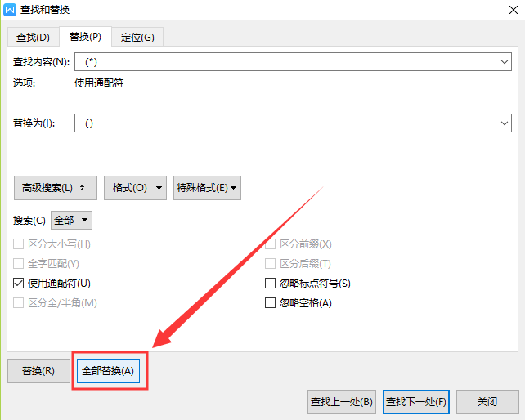Toggle the 区分大小写(H) checkbox
The image size is (525, 420).
19,244
